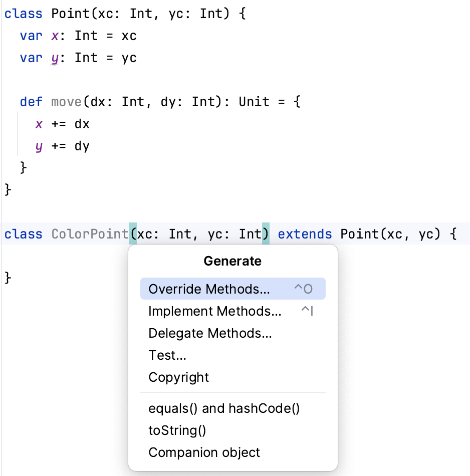Generate a toString() method
This screenshot has height=476, width=470.
coord(177,430)
